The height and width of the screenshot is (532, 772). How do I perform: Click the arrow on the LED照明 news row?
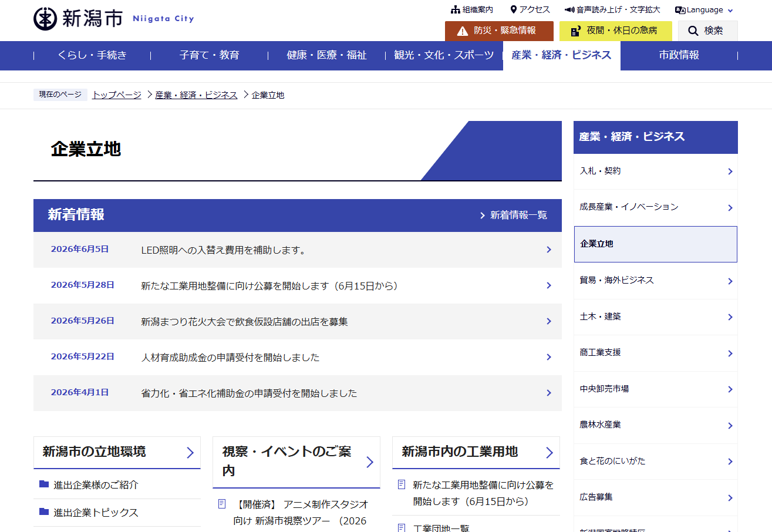coord(549,250)
